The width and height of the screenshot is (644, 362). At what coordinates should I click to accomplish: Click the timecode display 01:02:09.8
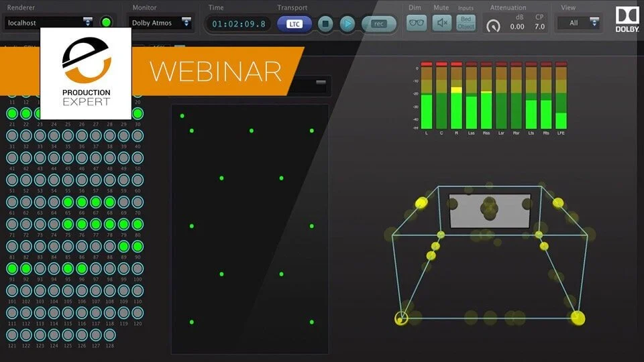tap(239, 24)
